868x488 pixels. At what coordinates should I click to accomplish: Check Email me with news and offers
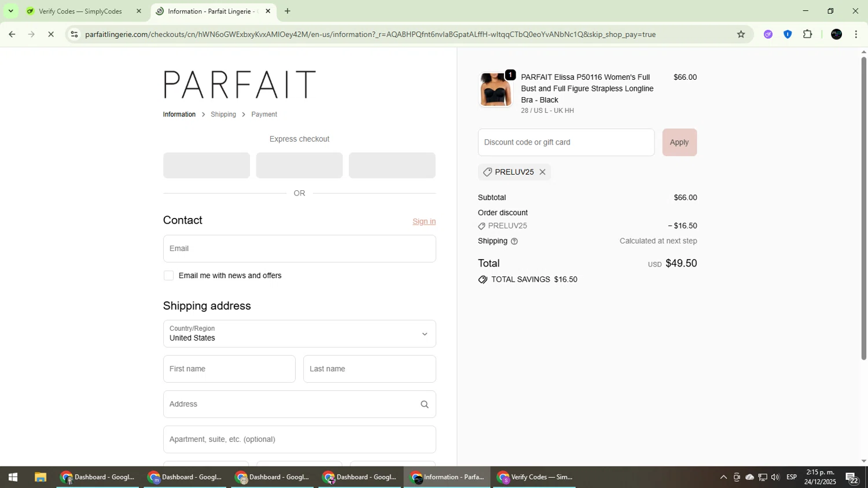168,276
